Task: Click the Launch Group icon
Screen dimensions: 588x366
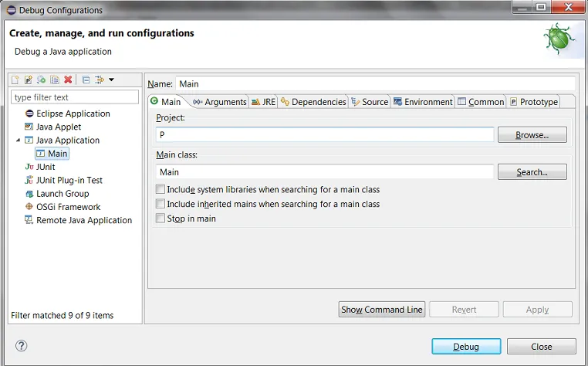Action: coord(29,194)
